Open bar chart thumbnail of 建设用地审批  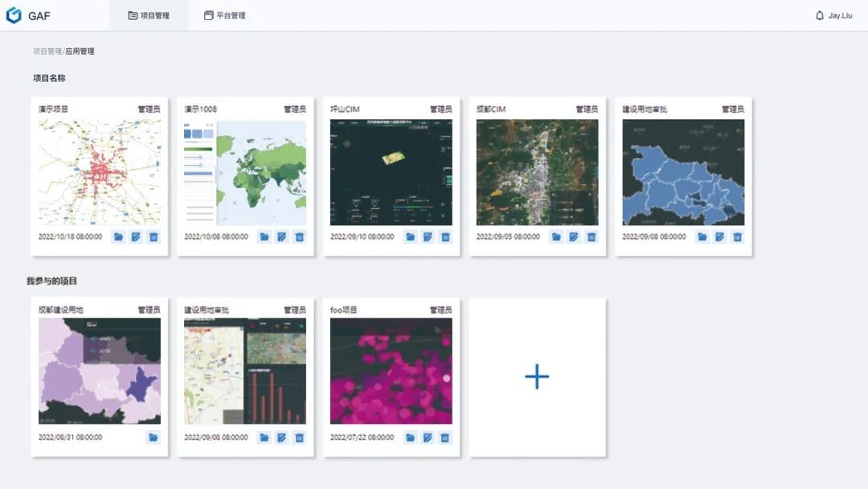245,371
